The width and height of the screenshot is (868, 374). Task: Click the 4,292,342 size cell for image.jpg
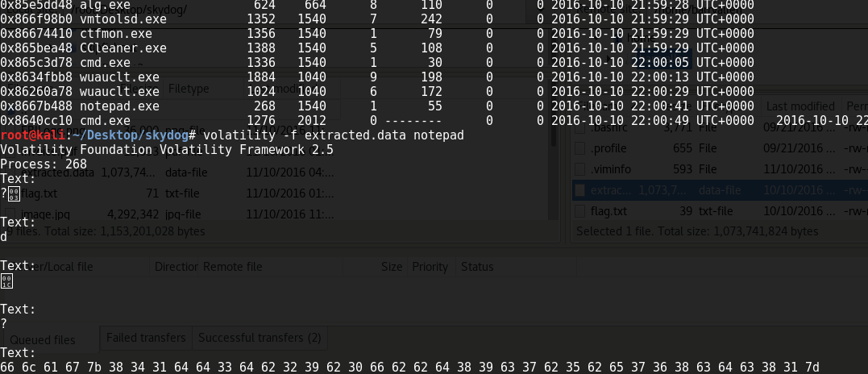[x=133, y=214]
